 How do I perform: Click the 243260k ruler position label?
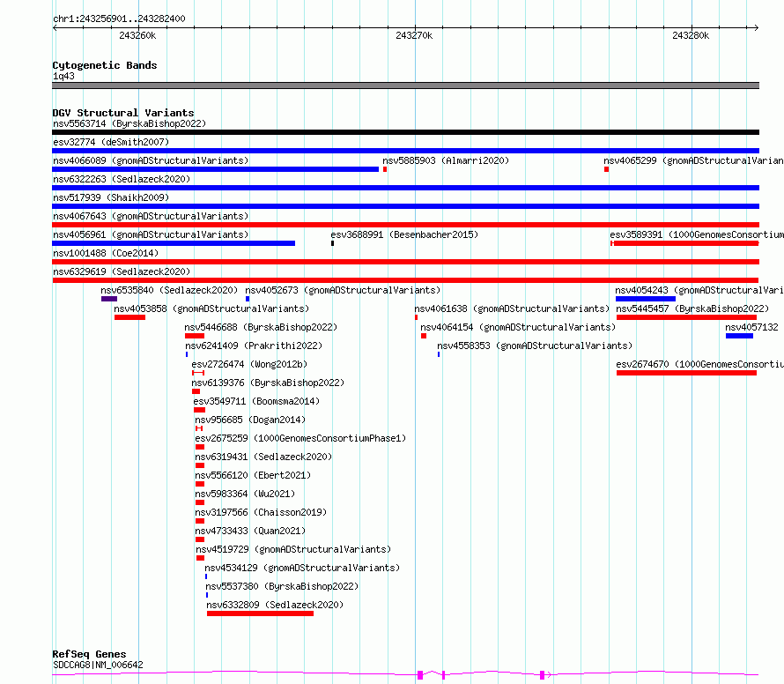tap(137, 35)
